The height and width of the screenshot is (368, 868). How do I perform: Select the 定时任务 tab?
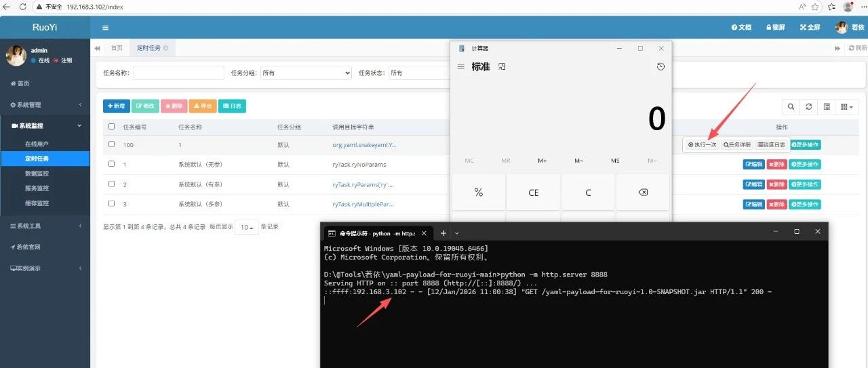(x=149, y=48)
